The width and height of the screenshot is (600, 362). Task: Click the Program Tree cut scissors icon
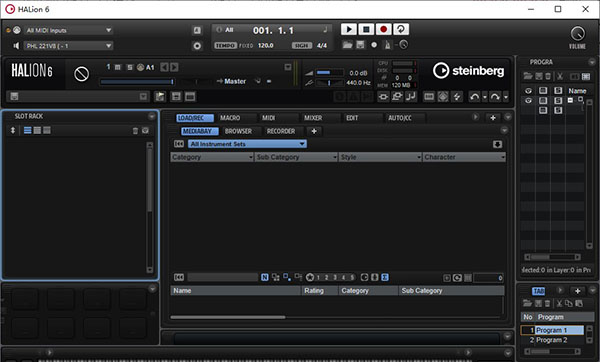(560, 76)
